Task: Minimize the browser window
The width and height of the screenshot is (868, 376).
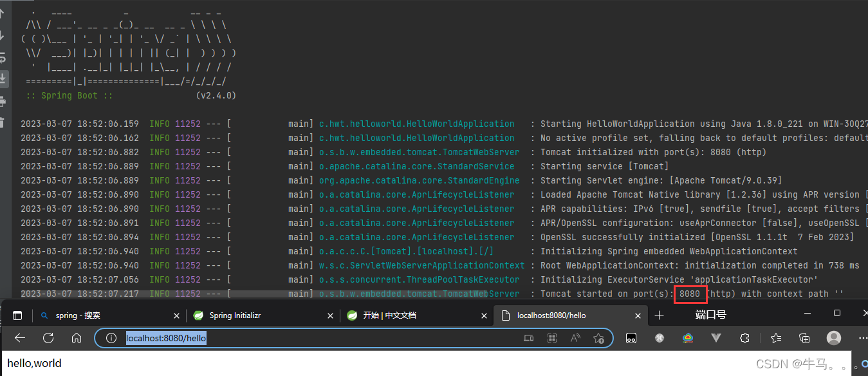Action: click(x=809, y=314)
